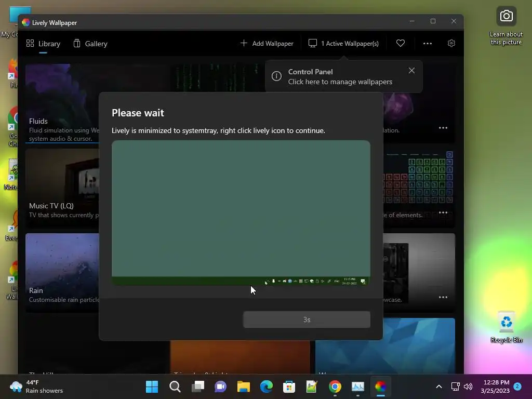Image resolution: width=532 pixels, height=399 pixels.
Task: Click Learn about this picture icon
Action: (506, 26)
